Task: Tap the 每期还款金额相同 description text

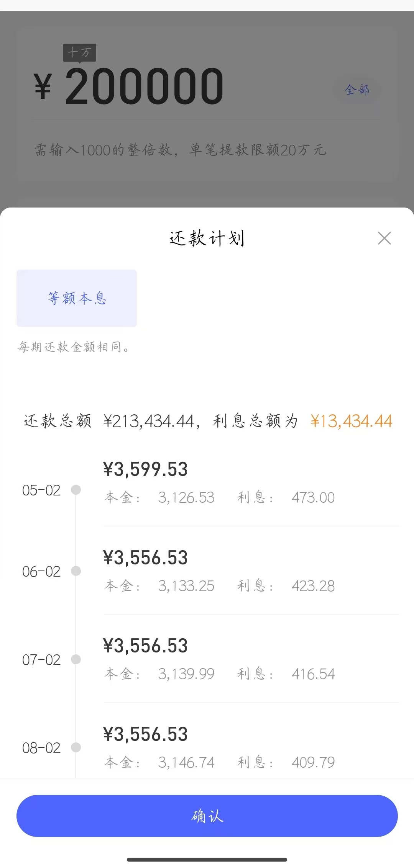Action: point(73,347)
